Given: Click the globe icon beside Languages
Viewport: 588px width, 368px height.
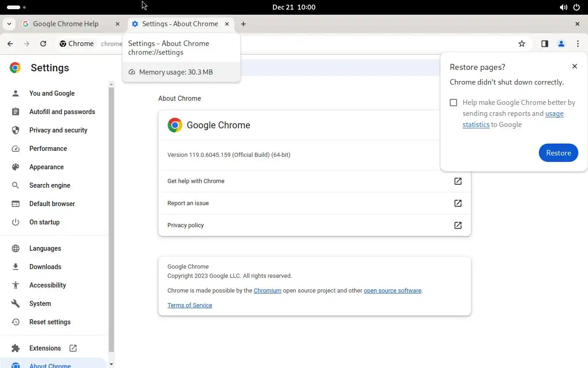Looking at the screenshot, I should click(x=16, y=248).
